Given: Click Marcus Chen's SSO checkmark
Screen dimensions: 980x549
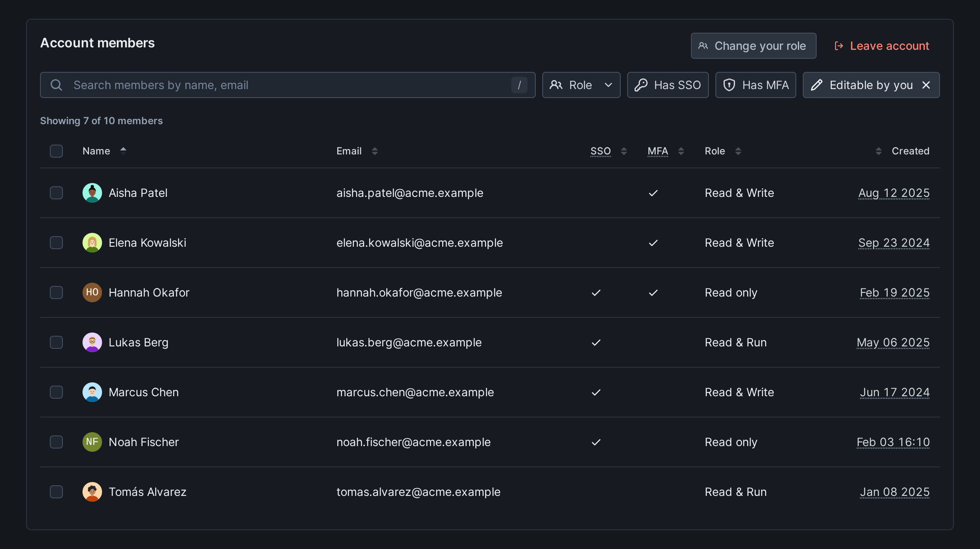Looking at the screenshot, I should point(596,392).
